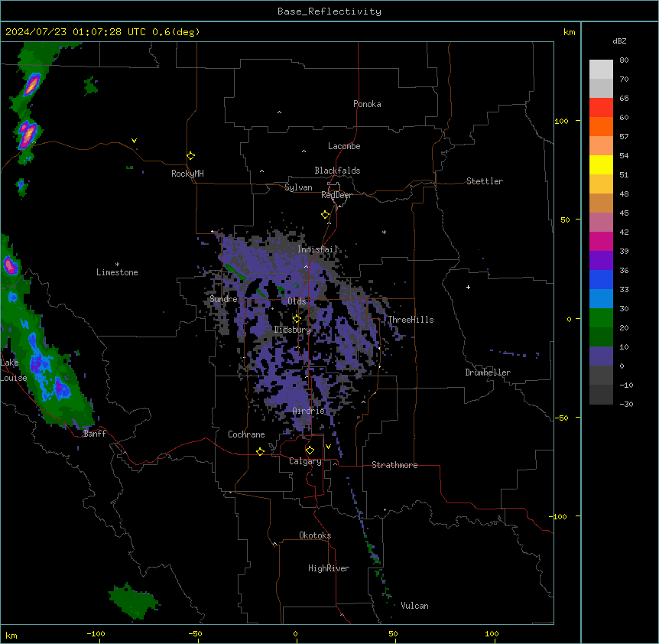Pick the light gray 70-80 dBZ legend swatch
Viewport: 659px width, 644px height.
click(601, 69)
